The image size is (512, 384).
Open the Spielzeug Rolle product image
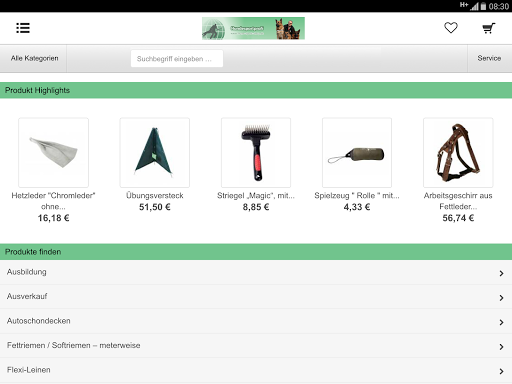357,152
